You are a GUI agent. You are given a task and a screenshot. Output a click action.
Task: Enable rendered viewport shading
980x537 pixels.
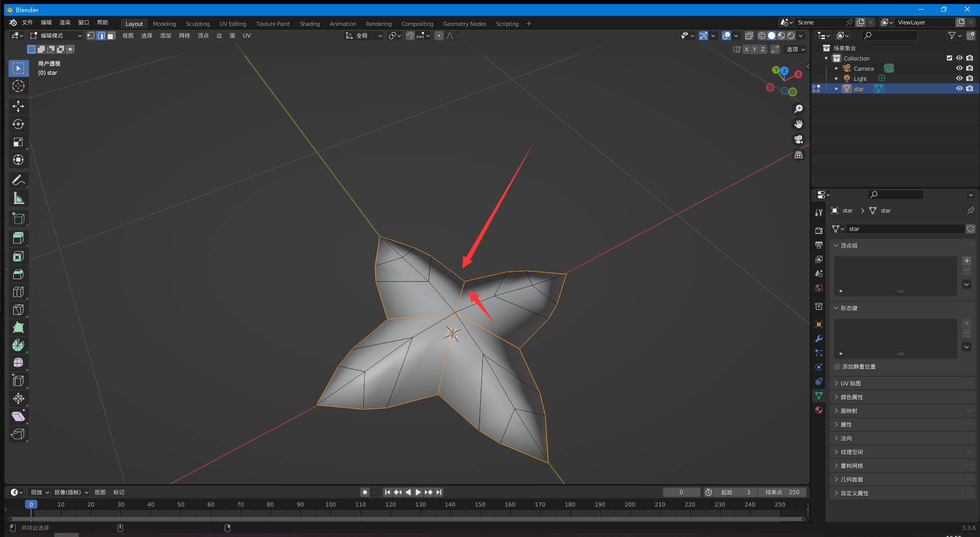(x=791, y=36)
